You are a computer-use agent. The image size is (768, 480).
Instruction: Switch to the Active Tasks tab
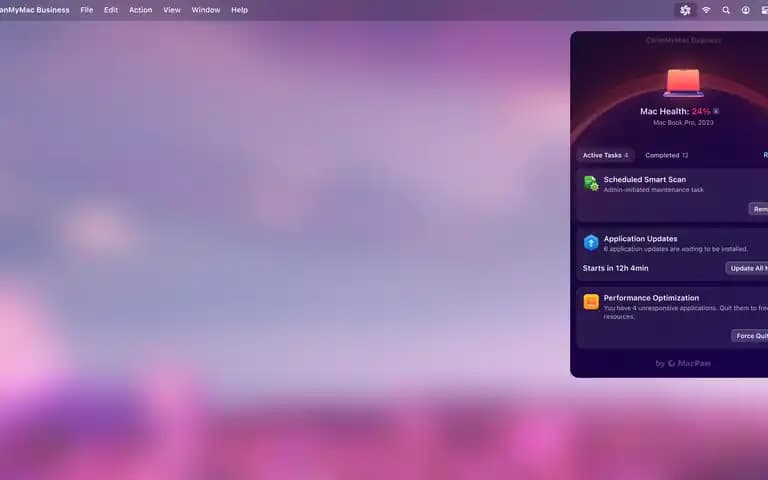[x=605, y=155]
